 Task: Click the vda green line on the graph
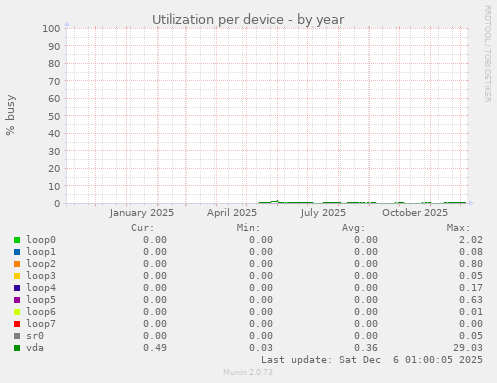click(x=362, y=202)
